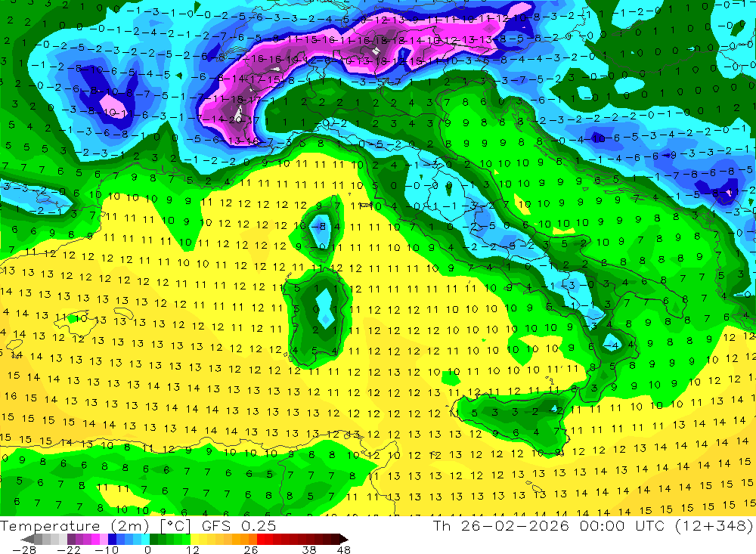This screenshot has width=756, height=554.
Task: Click the '[°C]' unit label
Action: (x=175, y=526)
